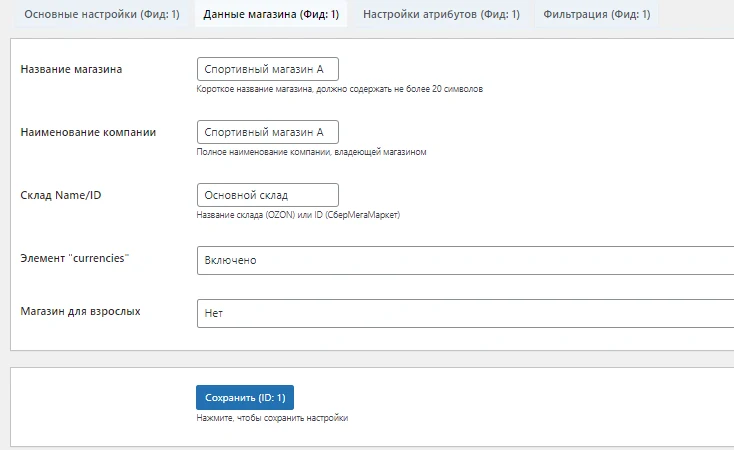Image resolution: width=734 pixels, height=450 pixels.
Task: Switch to the Основные настройки tab
Action: coord(101,15)
